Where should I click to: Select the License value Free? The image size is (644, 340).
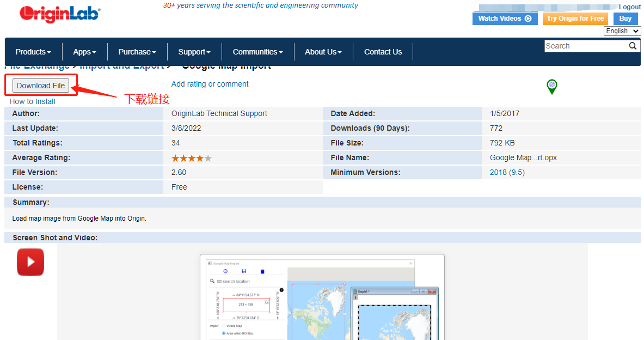point(179,187)
